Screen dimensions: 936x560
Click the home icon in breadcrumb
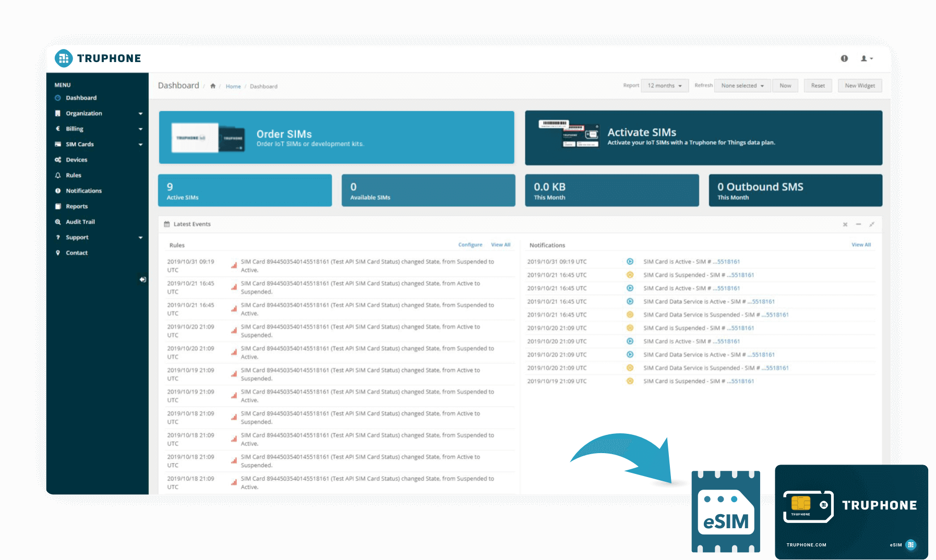[x=213, y=86]
